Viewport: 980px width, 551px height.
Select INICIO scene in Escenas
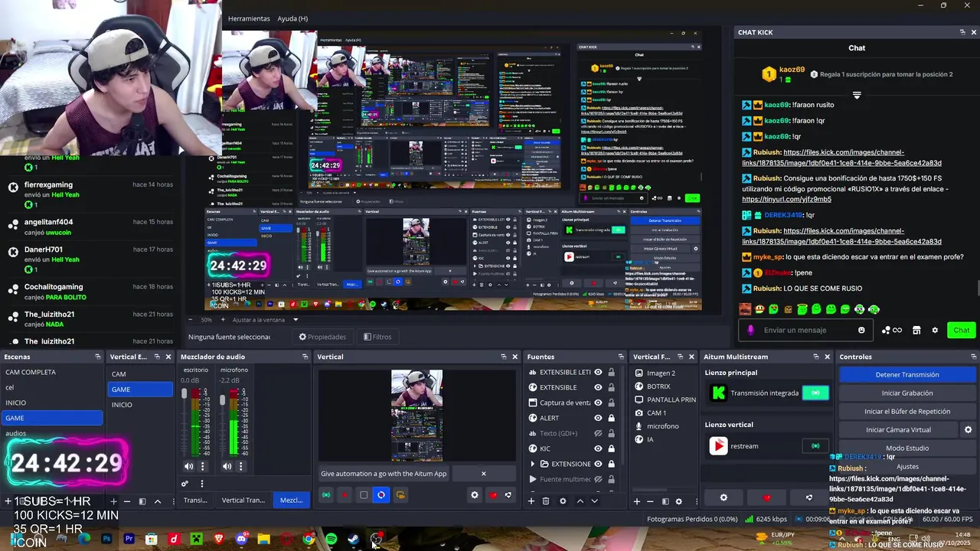click(51, 403)
